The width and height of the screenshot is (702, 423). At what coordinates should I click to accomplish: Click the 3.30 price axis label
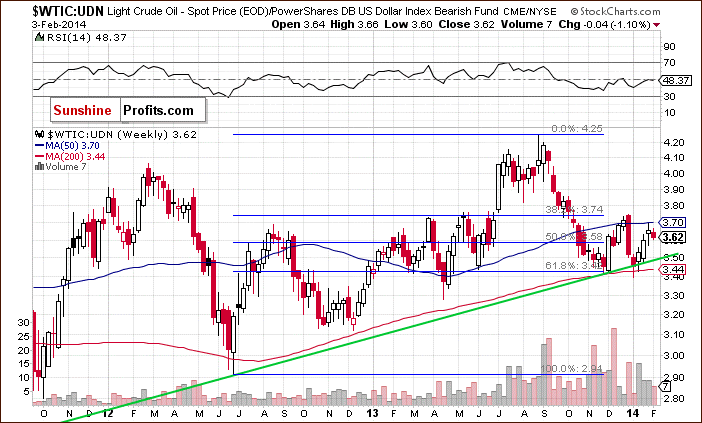click(x=673, y=295)
